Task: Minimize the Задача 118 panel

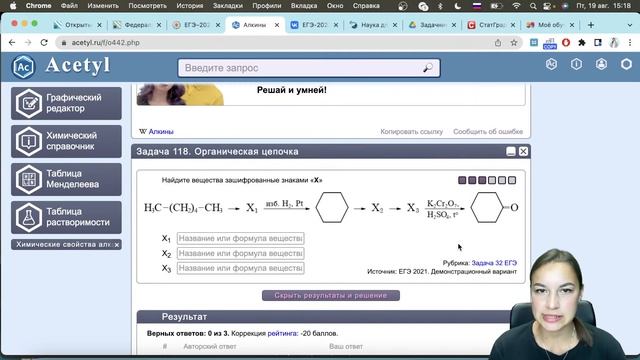Action: 511,151
